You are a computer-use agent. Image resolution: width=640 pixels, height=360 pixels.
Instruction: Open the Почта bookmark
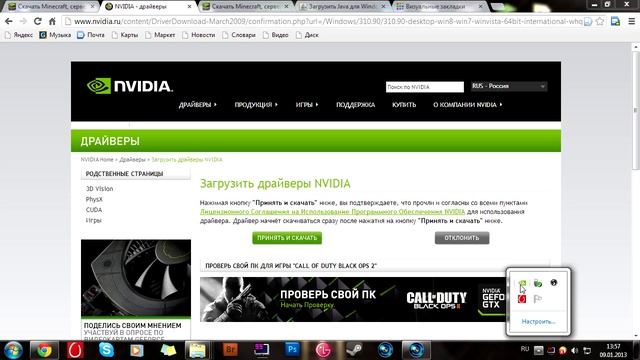coord(91,35)
